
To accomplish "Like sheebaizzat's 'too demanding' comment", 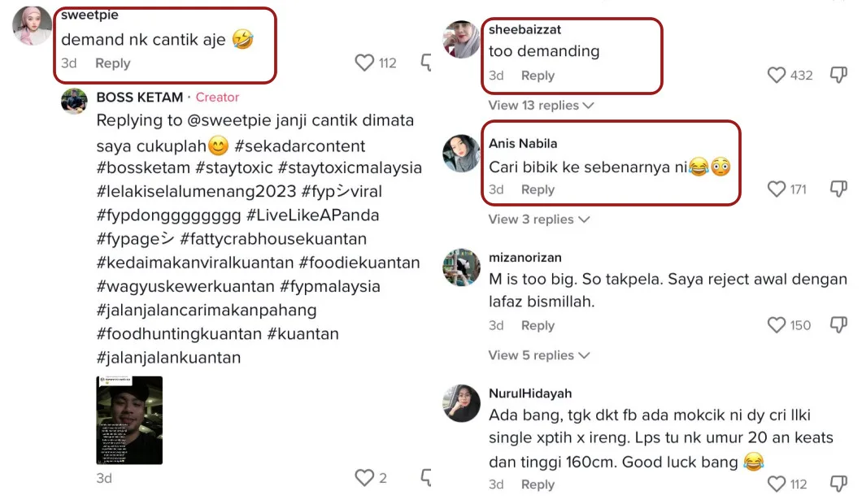I will [777, 76].
